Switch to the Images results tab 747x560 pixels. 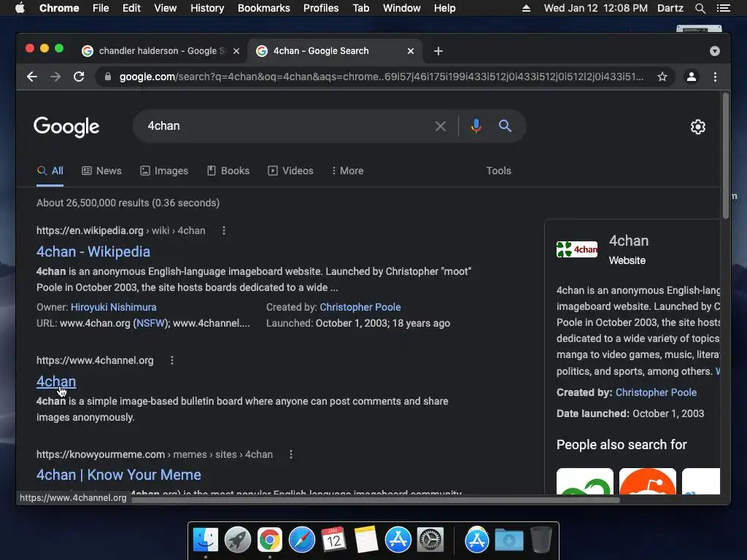coord(164,171)
